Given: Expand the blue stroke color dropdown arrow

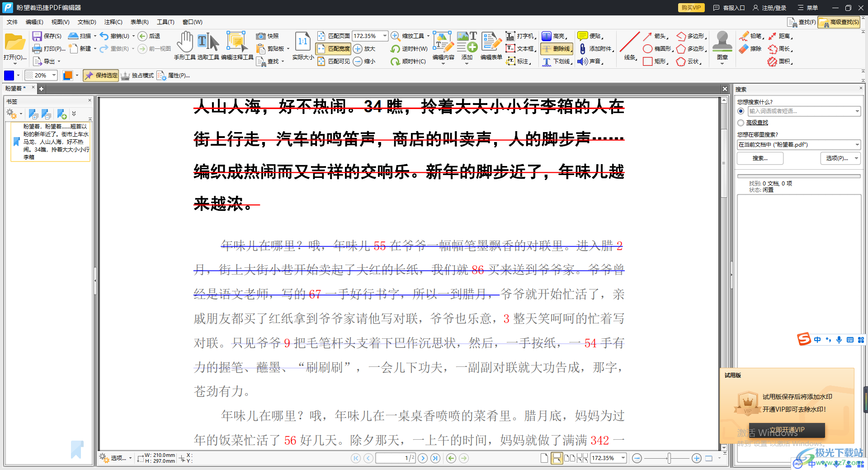Looking at the screenshot, I should pos(18,76).
